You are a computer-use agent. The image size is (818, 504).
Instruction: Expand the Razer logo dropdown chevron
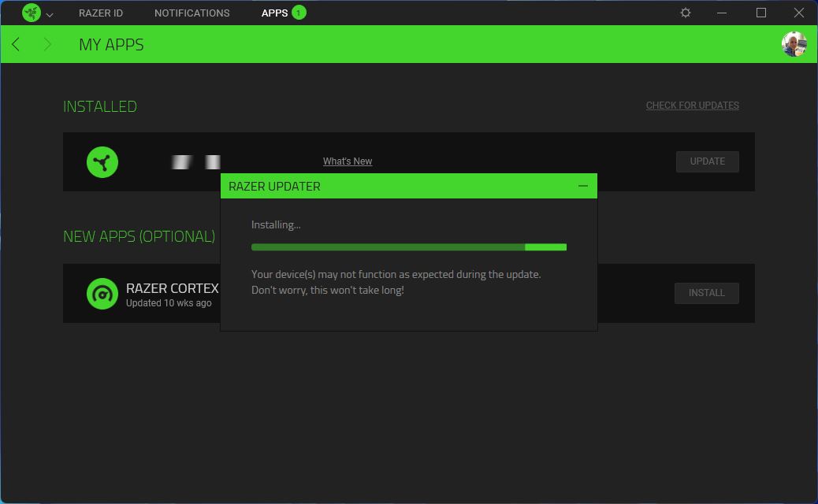[x=50, y=15]
